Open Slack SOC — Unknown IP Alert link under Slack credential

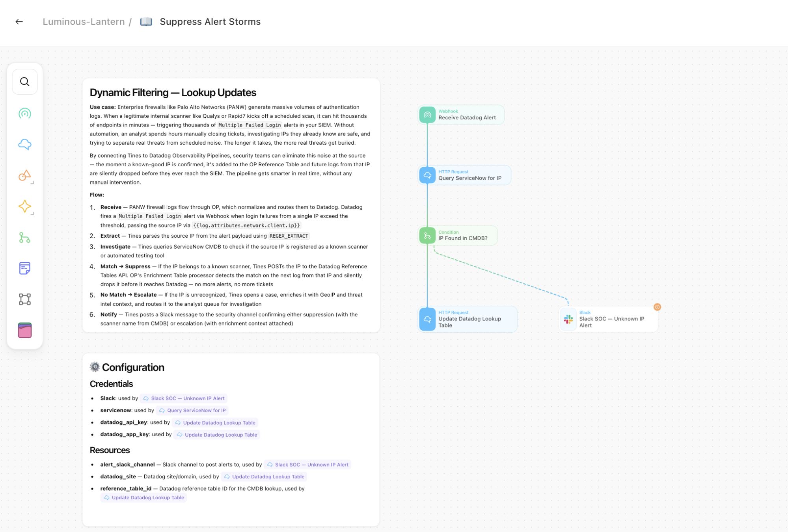pyautogui.click(x=184, y=398)
